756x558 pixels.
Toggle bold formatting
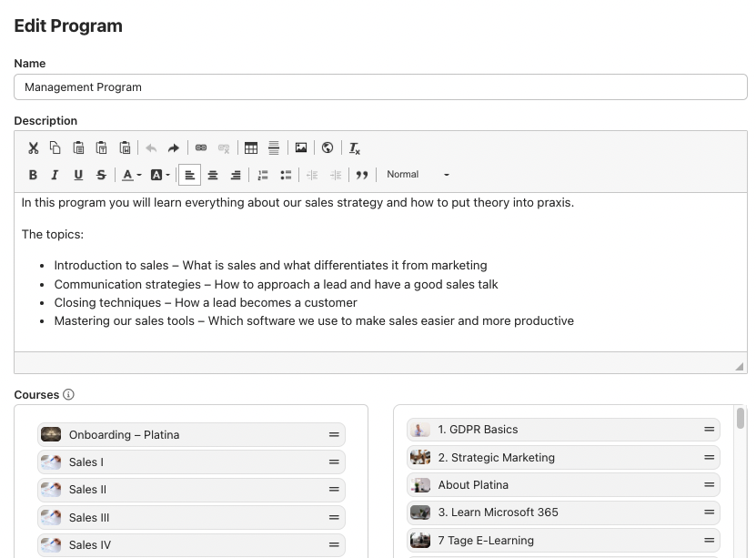(33, 175)
